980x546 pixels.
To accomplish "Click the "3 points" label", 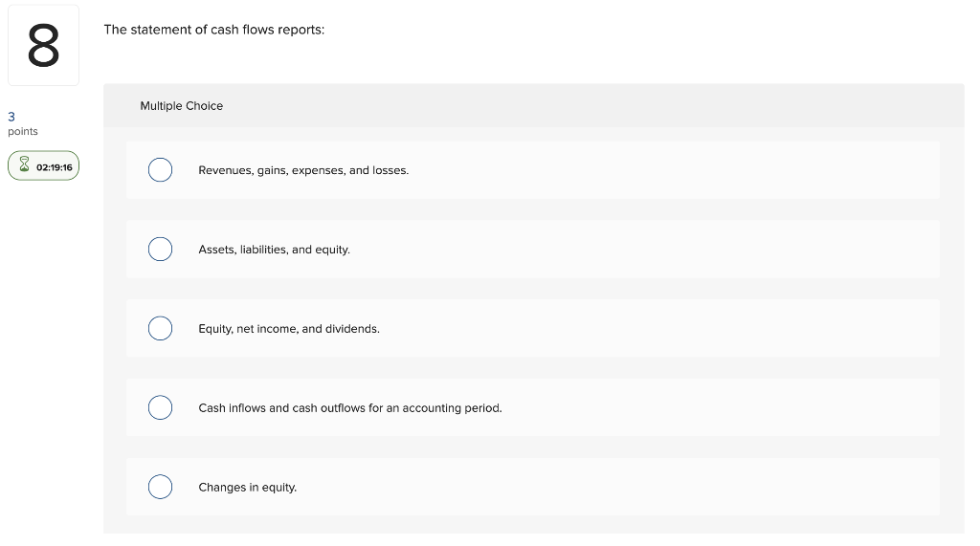I will pyautogui.click(x=23, y=123).
